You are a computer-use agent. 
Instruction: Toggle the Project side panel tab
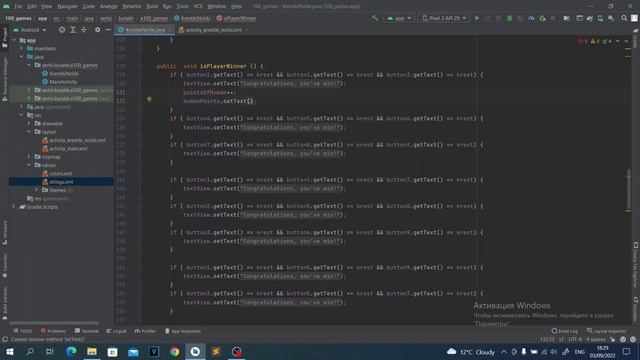click(x=4, y=38)
